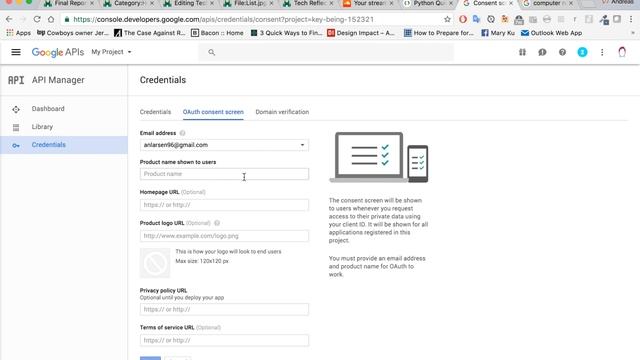Screen dimensions: 640x360
Task: Open Library in the sidebar
Action: pyautogui.click(x=64, y=127)
